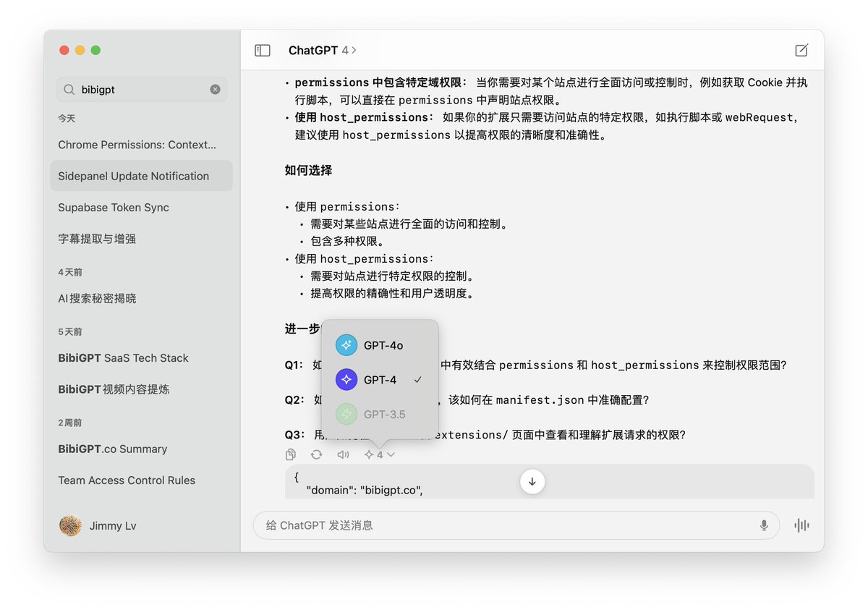Open BibiGPT SaaS Tech Stack chat
The image size is (868, 610).
point(142,358)
